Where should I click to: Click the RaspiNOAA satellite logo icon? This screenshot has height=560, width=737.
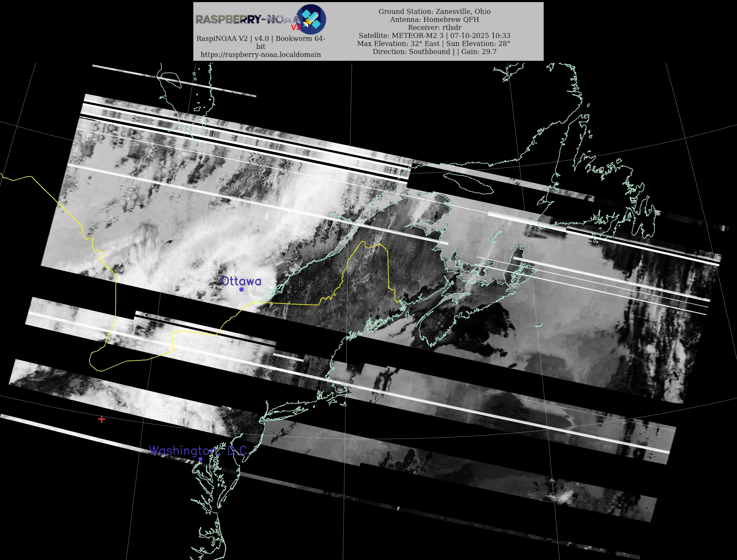311,19
